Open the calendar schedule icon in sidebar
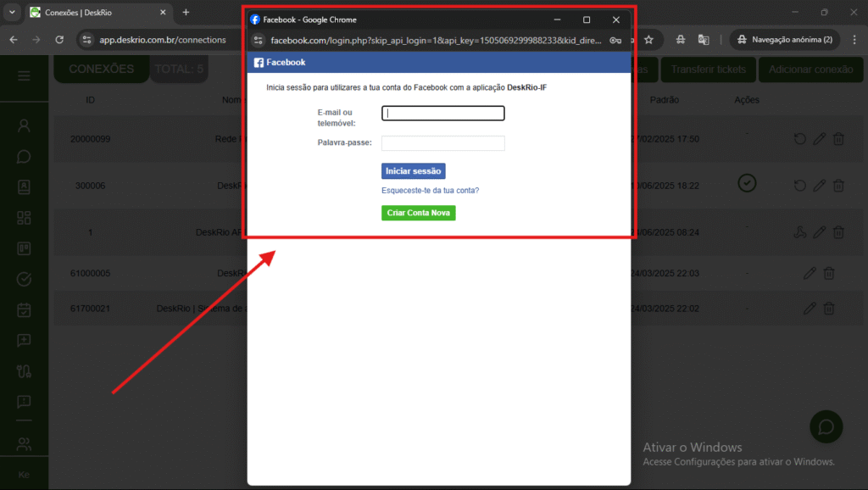 pos(24,310)
